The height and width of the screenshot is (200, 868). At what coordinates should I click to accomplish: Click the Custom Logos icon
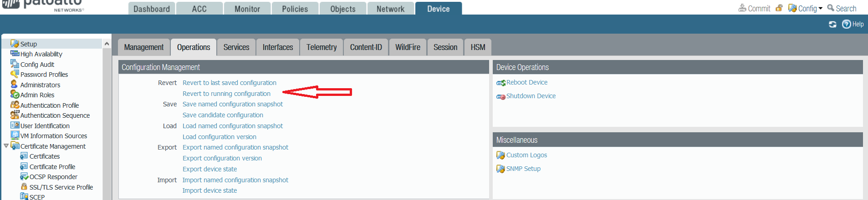pyautogui.click(x=500, y=155)
